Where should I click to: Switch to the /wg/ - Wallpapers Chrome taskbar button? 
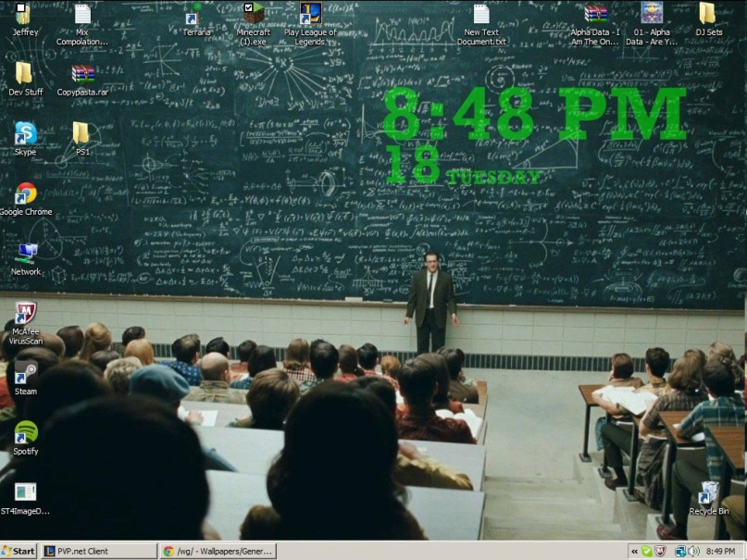click(218, 552)
